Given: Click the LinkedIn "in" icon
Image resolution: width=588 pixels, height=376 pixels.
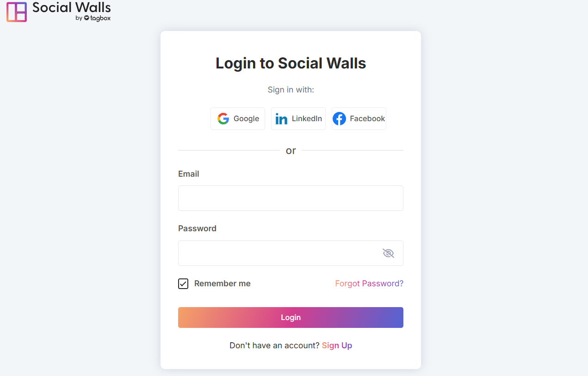Looking at the screenshot, I should [x=281, y=119].
